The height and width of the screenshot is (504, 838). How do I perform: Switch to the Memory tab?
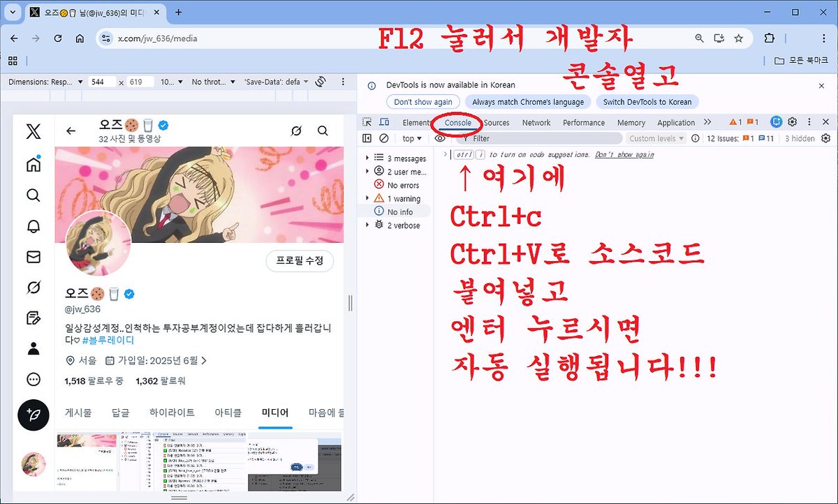[631, 123]
